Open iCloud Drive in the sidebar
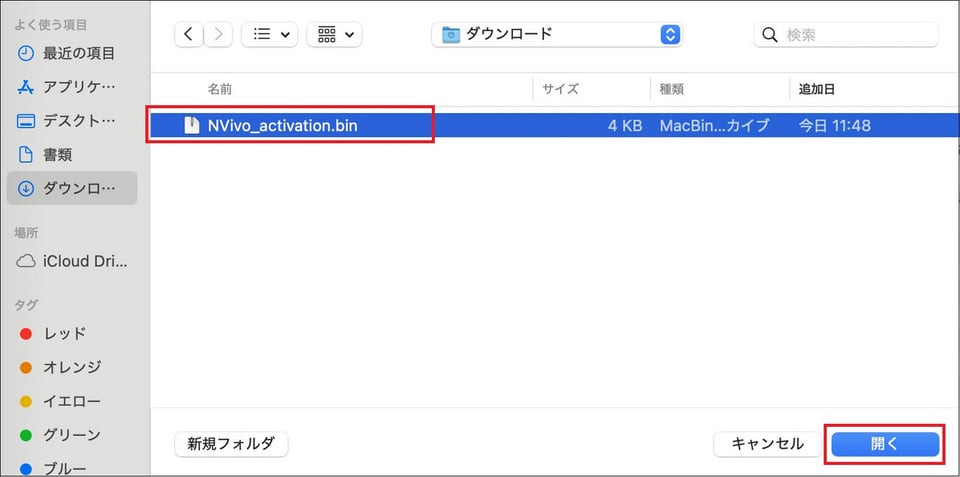The height and width of the screenshot is (477, 960). [x=72, y=261]
